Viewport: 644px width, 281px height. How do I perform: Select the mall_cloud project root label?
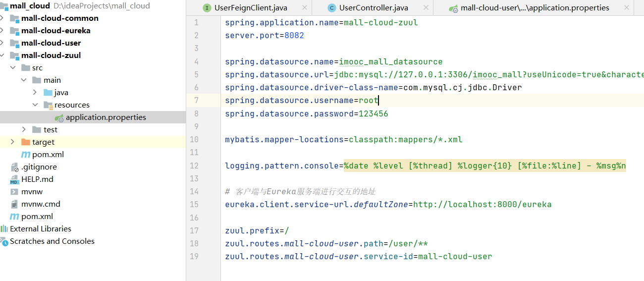pyautogui.click(x=30, y=6)
